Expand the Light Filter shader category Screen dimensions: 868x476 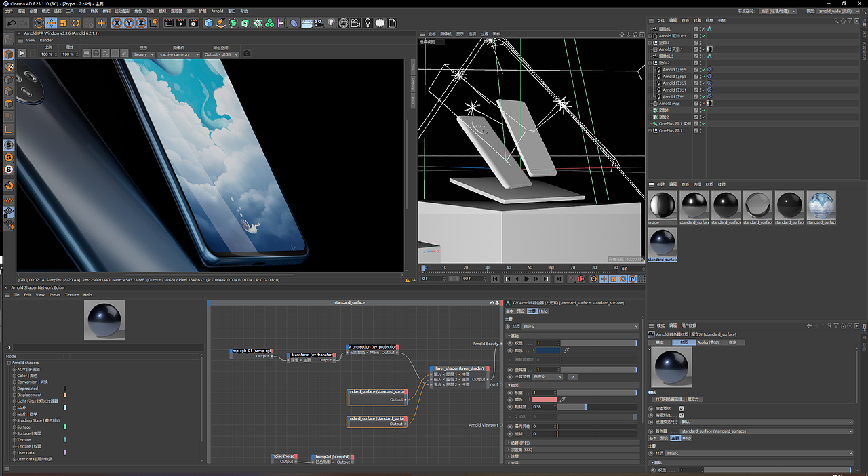coord(14,401)
